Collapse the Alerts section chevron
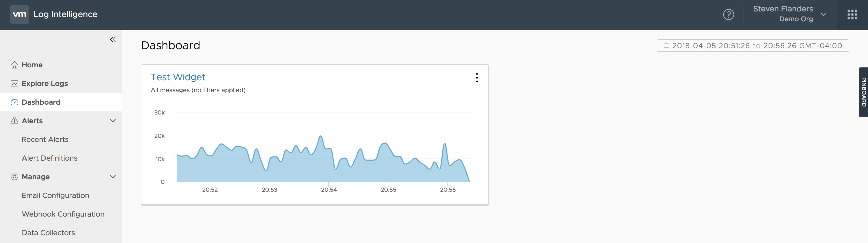 (x=113, y=121)
